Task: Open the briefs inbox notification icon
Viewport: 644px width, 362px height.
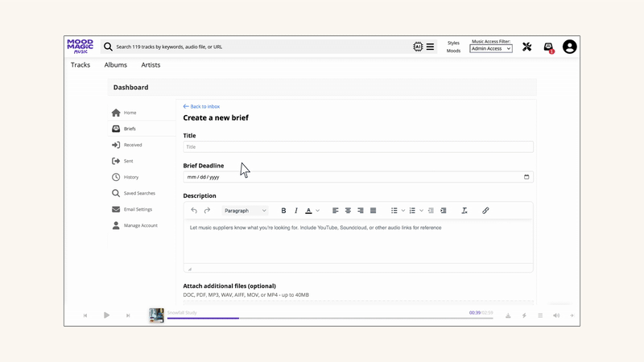Action: (548, 47)
